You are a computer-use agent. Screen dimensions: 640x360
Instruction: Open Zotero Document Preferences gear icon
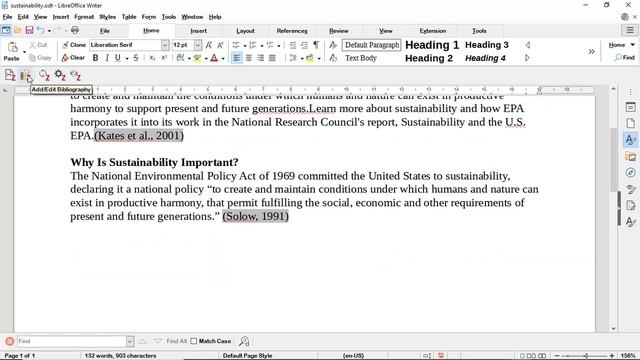[60, 75]
